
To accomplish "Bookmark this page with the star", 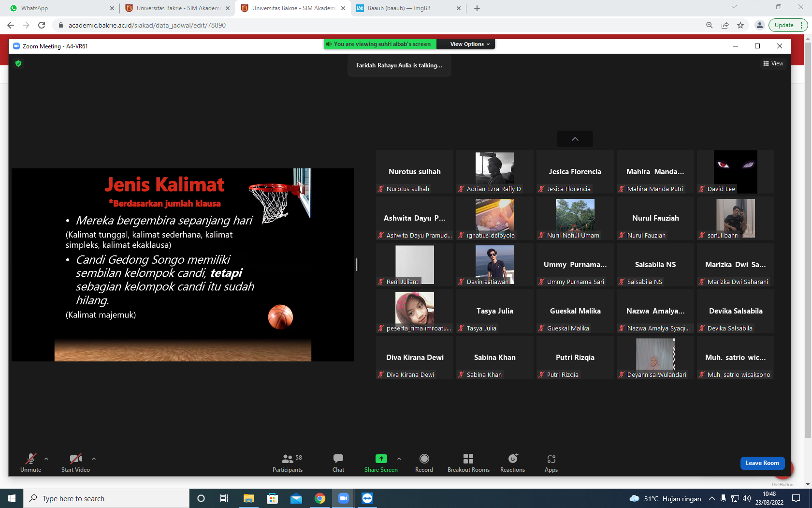I will 740,25.
